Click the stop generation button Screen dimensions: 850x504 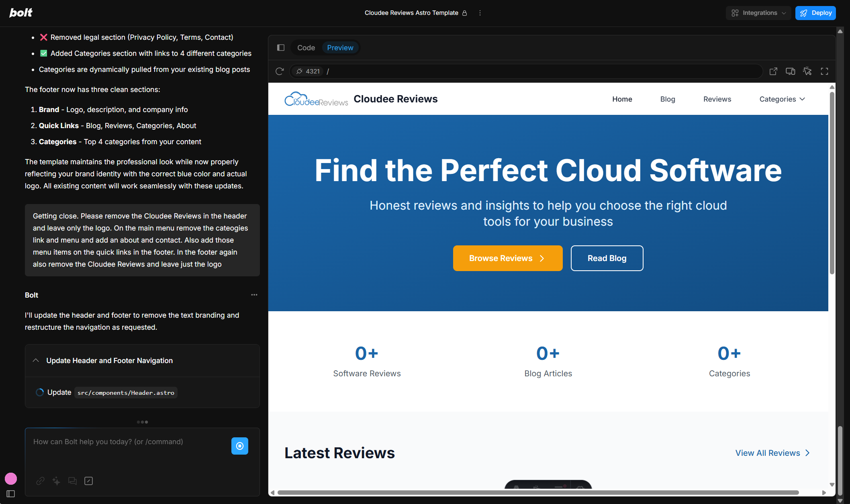(x=240, y=446)
